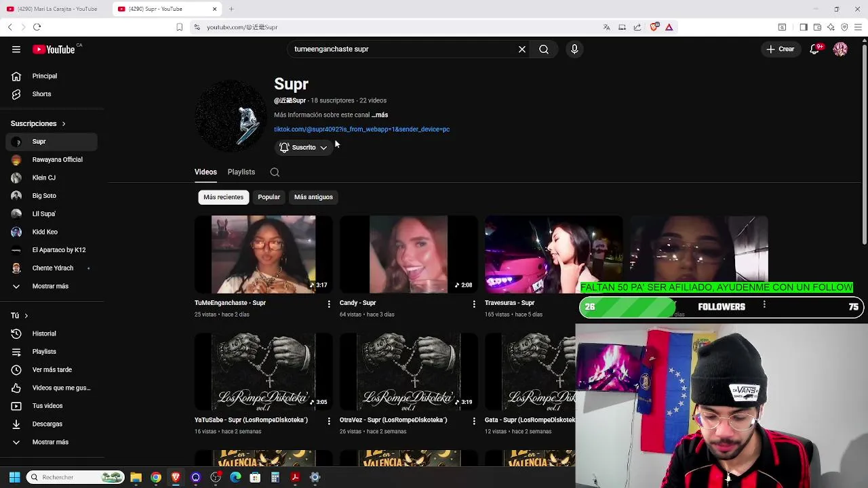Start voice search with the microphone
Image resolution: width=868 pixels, height=488 pixels.
[574, 49]
